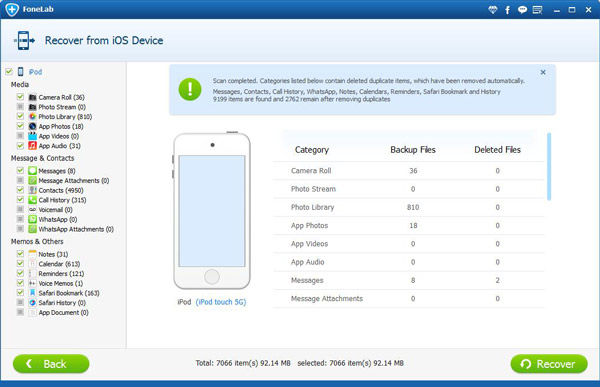The width and height of the screenshot is (600, 387).
Task: Uncheck the Safari Bookmark checkbox
Action: [x=20, y=292]
